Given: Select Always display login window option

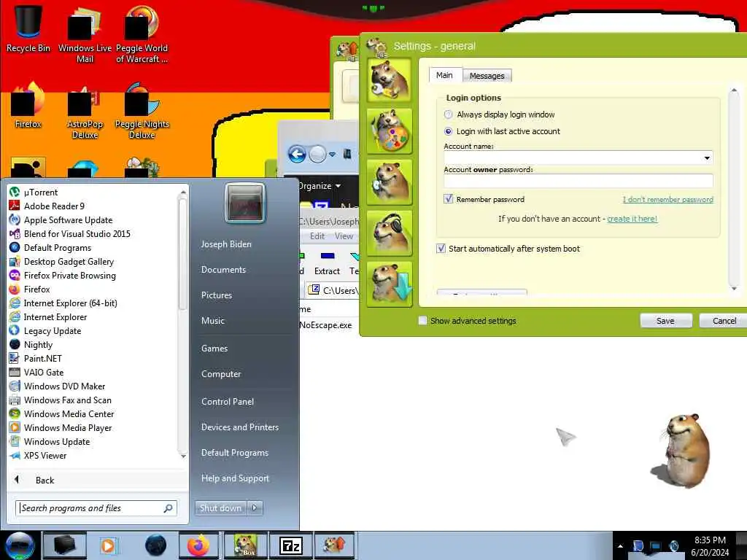Looking at the screenshot, I should pos(448,114).
